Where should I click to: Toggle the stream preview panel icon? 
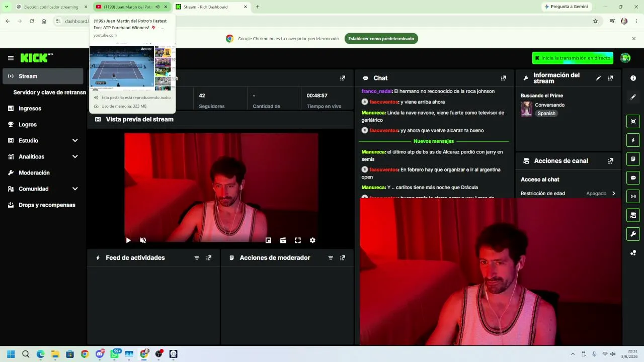(633, 121)
